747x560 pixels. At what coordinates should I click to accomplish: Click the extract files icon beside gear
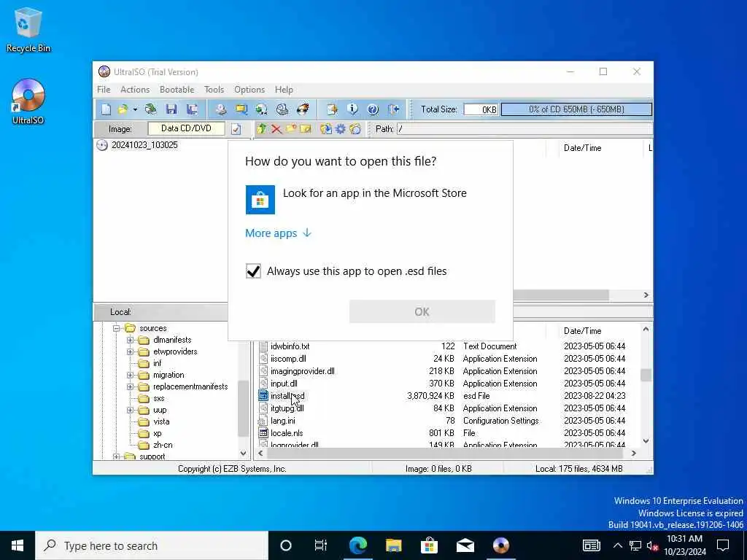tap(326, 128)
